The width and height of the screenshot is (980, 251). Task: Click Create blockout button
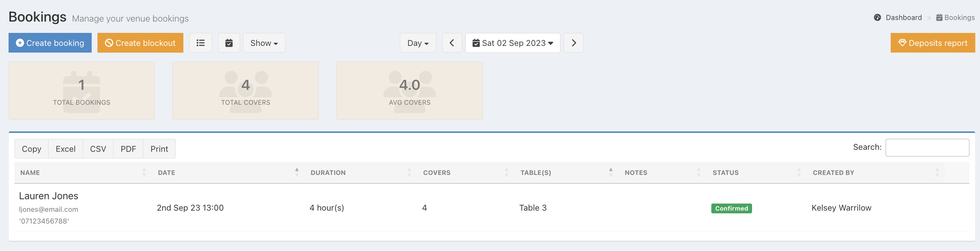pyautogui.click(x=140, y=43)
